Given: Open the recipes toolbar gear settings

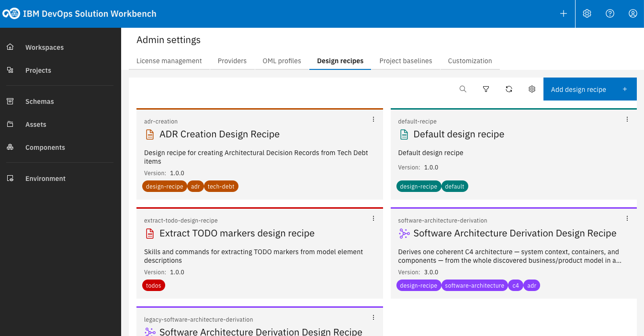Looking at the screenshot, I should [532, 89].
